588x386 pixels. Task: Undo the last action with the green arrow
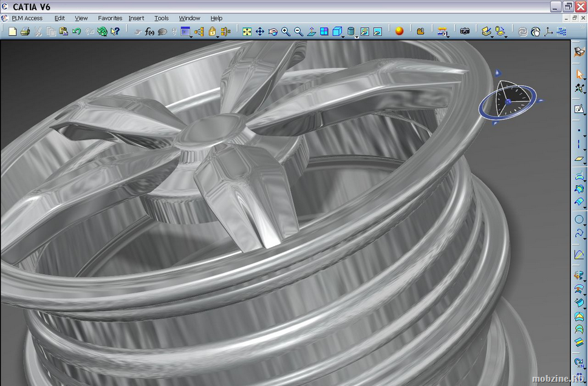tap(77, 32)
